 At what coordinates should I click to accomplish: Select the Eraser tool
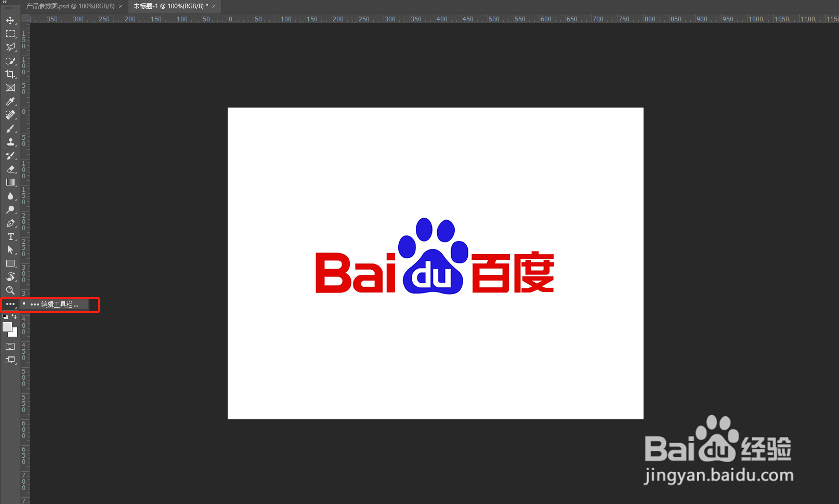point(10,169)
